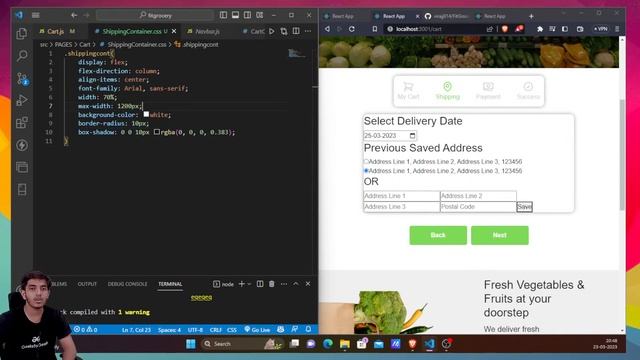Kill terminal with the trash icon
This screenshot has width=640, height=360.
[x=272, y=284]
